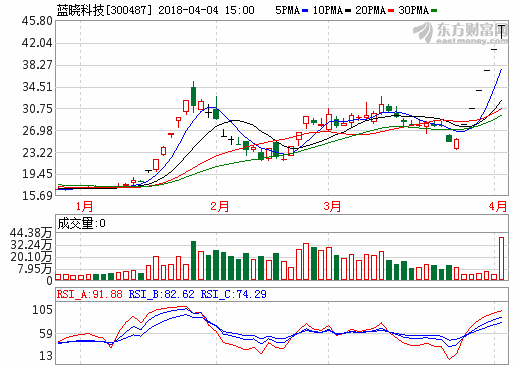Click the RSI_A:91.88 indicator value
The width and height of the screenshot is (520, 365).
click(89, 294)
